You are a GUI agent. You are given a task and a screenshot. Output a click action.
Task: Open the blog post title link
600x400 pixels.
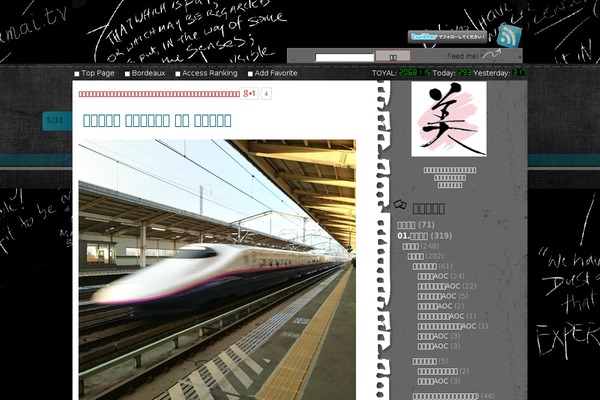157,120
